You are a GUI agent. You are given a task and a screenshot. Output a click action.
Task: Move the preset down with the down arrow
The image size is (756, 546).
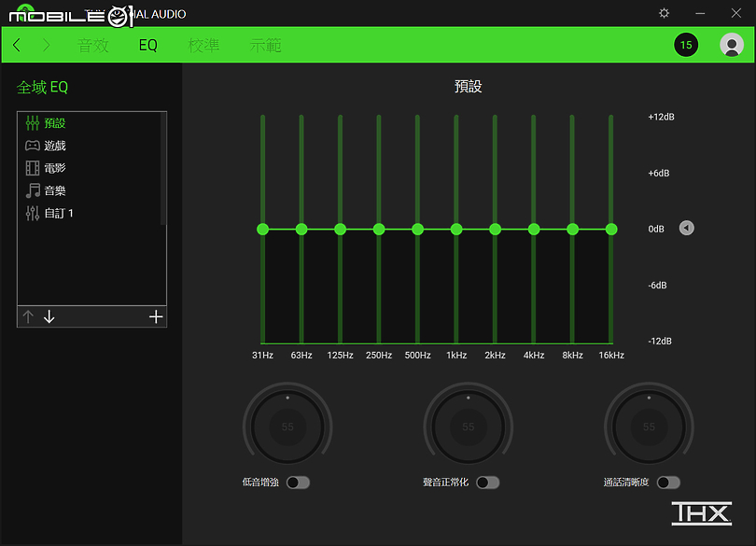(x=49, y=317)
